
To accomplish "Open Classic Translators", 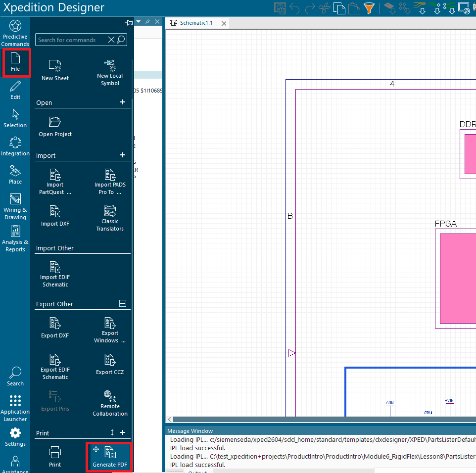I will (110, 218).
